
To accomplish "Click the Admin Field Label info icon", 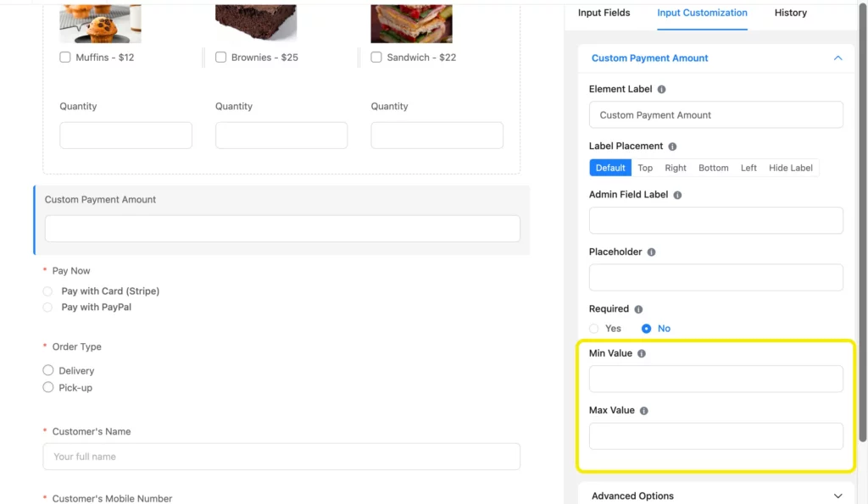I will (x=677, y=195).
